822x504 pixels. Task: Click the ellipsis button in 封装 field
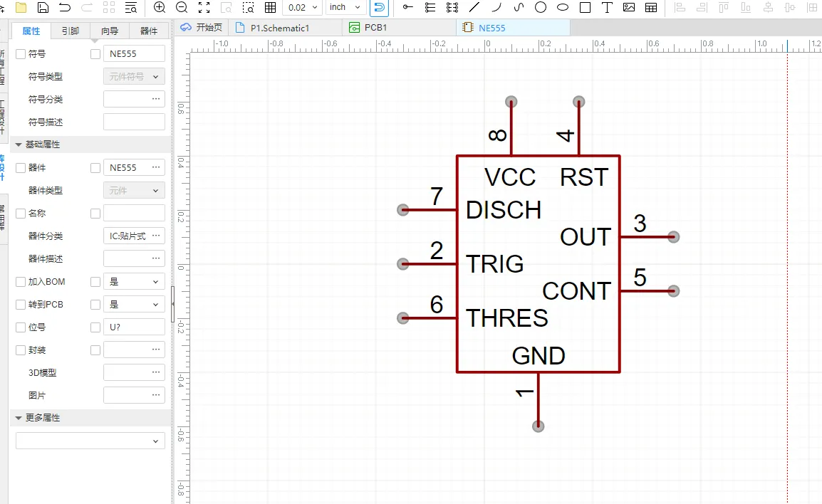coord(156,350)
